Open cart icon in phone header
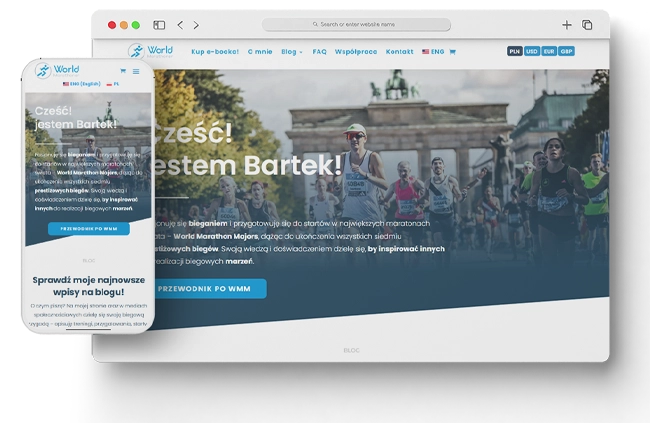The height and width of the screenshot is (423, 650). point(123,71)
